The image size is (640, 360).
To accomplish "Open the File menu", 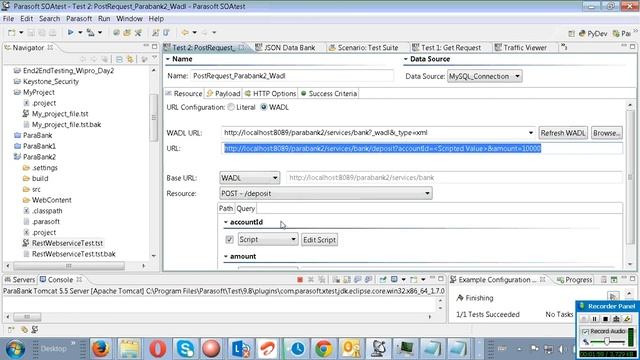I will coord(8,19).
